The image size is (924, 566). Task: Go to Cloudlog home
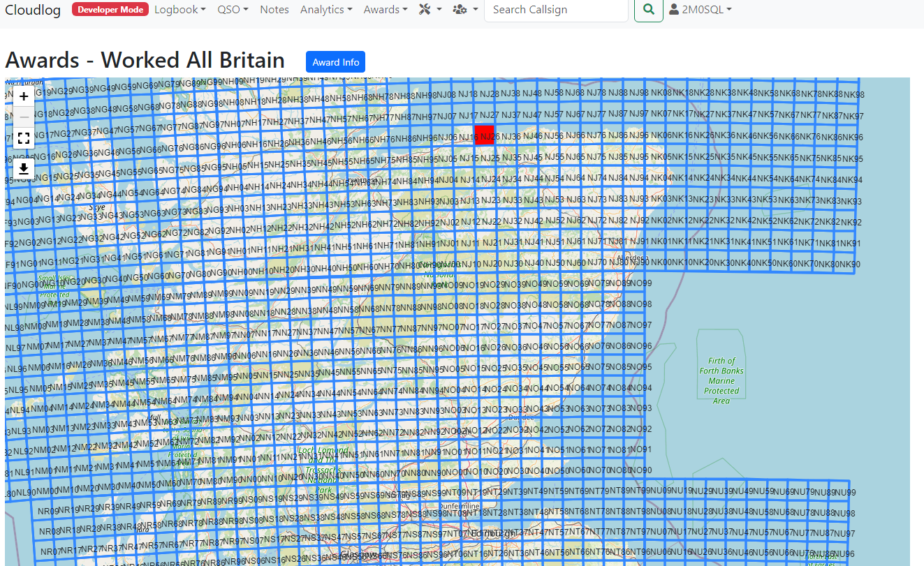(33, 10)
